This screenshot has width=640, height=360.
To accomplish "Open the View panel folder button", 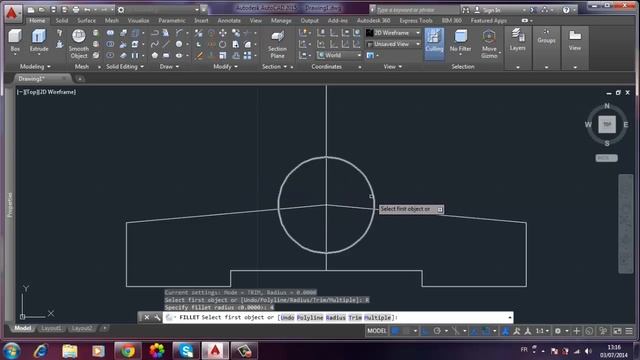I will click(x=575, y=40).
